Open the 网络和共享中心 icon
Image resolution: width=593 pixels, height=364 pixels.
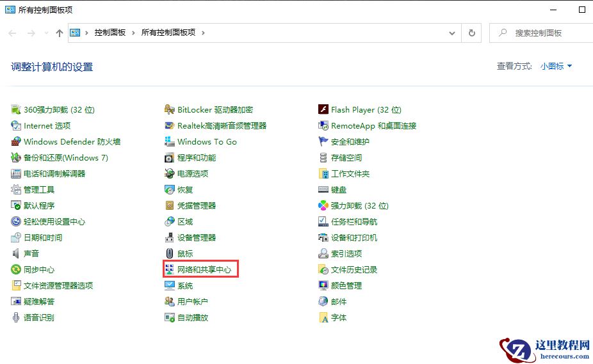[x=170, y=269]
